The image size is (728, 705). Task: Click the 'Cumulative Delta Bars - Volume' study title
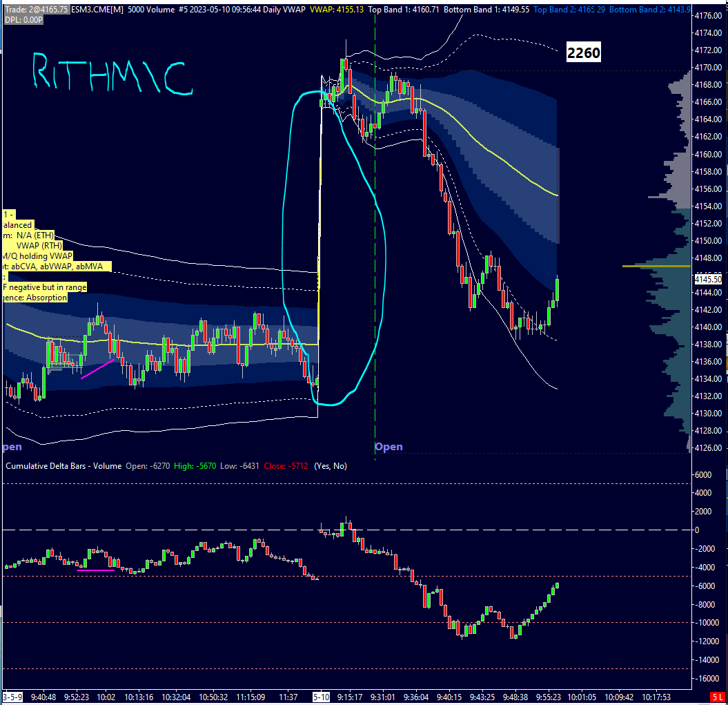[63, 465]
